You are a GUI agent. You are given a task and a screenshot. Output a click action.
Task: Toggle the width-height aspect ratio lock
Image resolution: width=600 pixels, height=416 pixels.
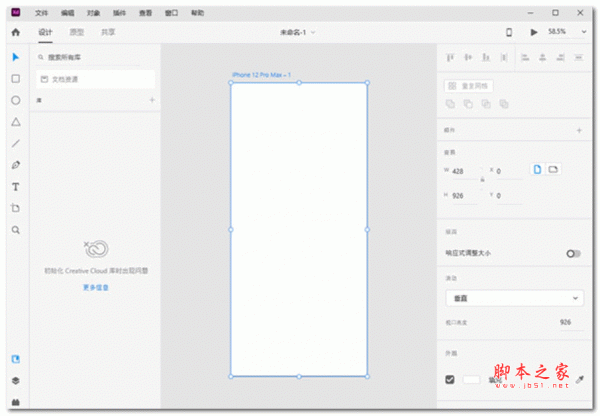tap(483, 179)
